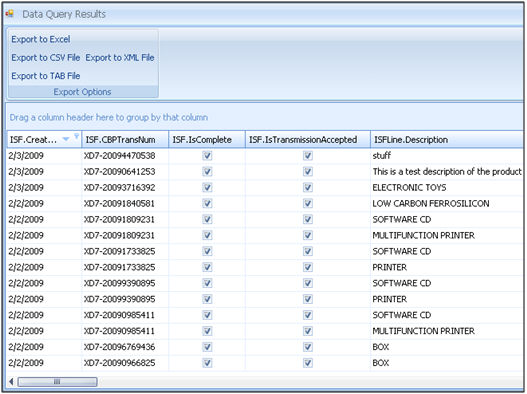Toggle IsTransmissionAccepted checkbox for XD7-20094470538
This screenshot has width=527, height=394.
308,156
